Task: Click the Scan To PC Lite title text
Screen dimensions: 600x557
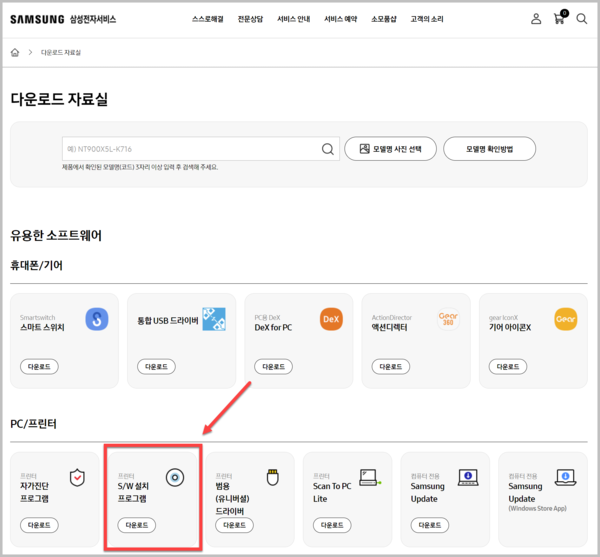Action: point(332,492)
